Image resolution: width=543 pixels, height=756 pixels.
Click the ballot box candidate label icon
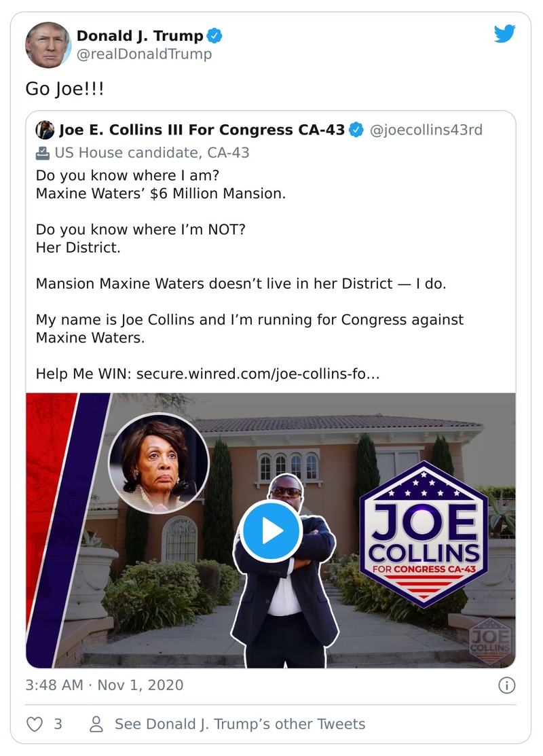[42, 153]
